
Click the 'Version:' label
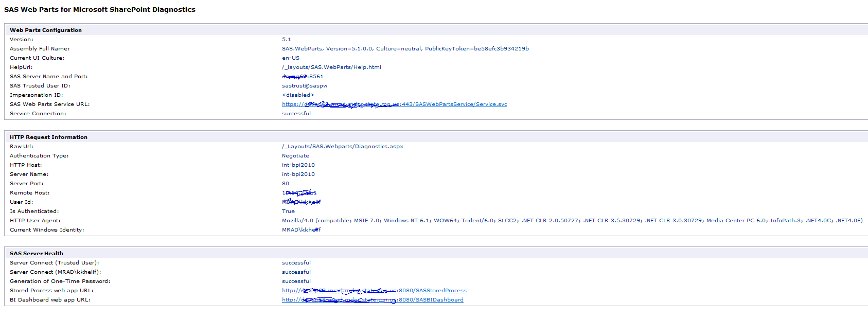[x=21, y=40]
